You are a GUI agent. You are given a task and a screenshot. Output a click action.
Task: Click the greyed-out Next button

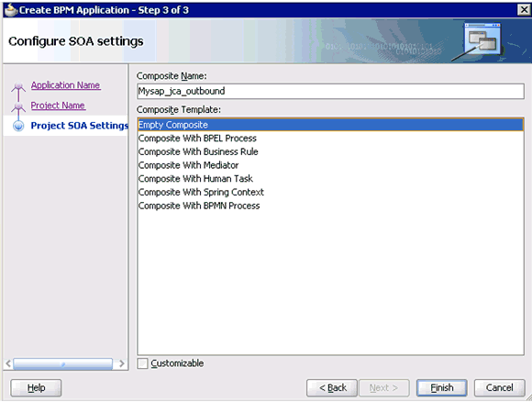[x=384, y=387]
